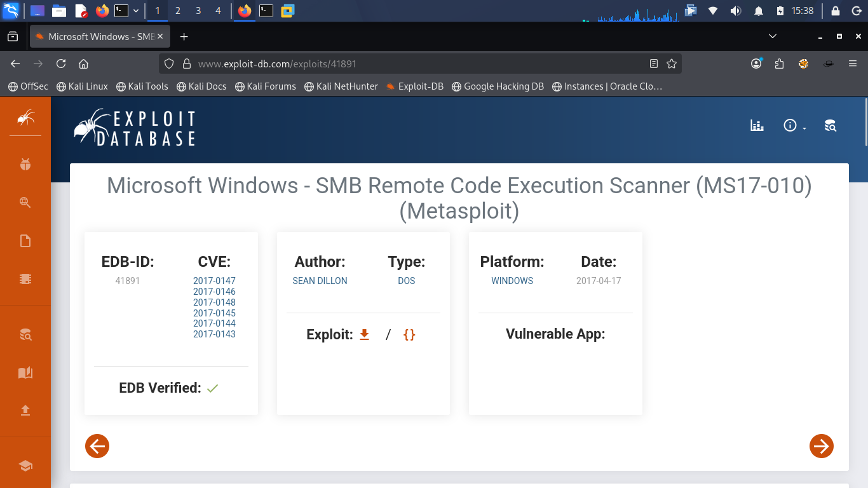Open author SEAN DILLON link
This screenshot has width=868, height=488.
320,281
